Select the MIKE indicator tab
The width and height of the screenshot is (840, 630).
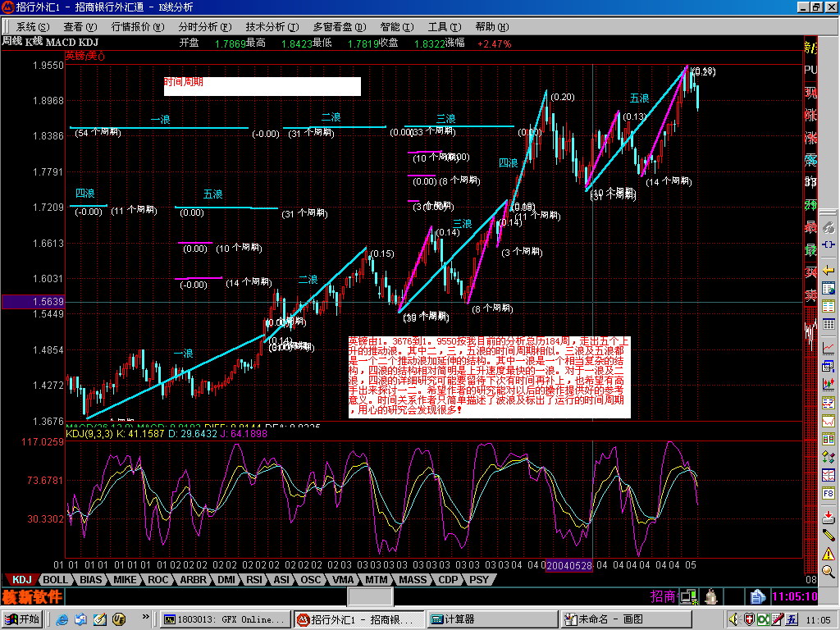[125, 580]
